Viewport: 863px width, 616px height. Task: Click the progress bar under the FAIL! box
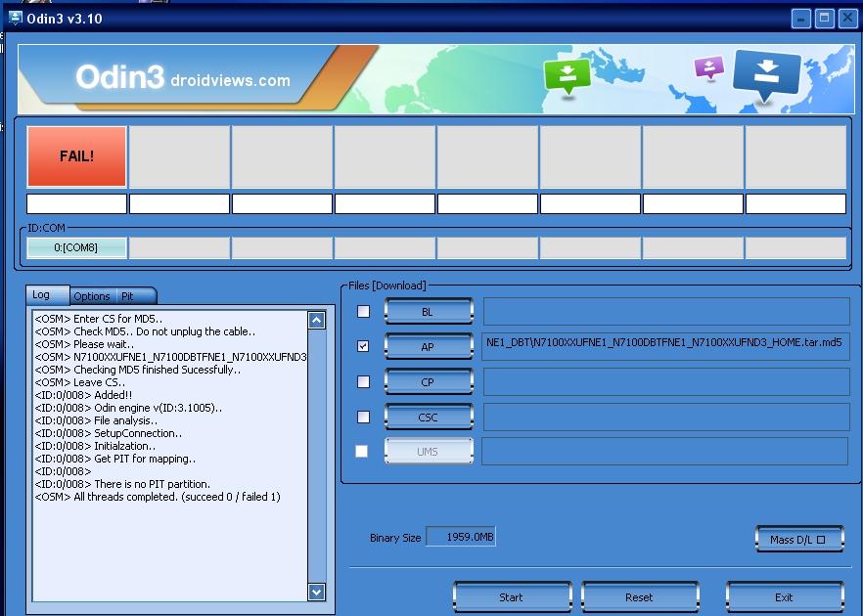[x=76, y=203]
